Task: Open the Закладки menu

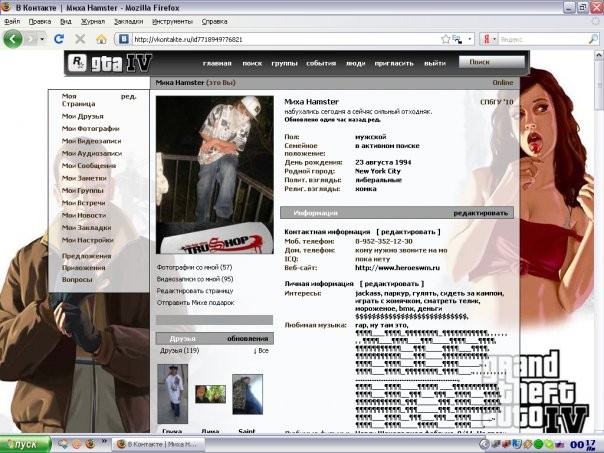Action: point(128,22)
